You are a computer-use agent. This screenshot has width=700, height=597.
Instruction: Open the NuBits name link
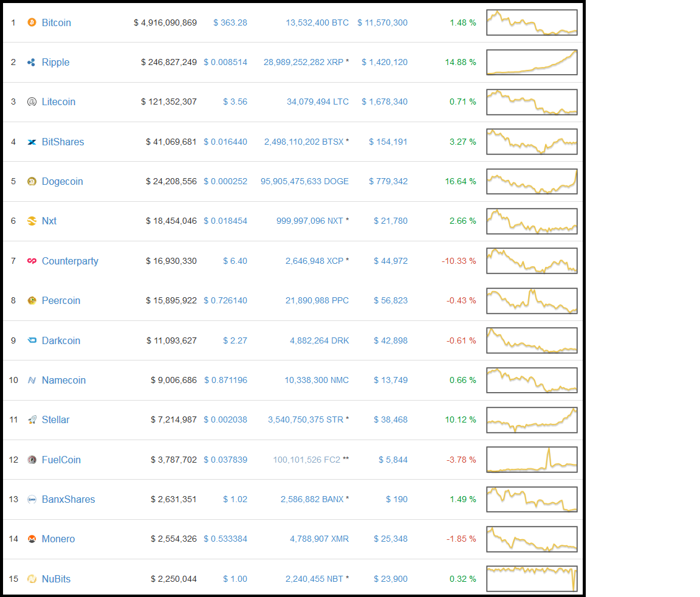pyautogui.click(x=57, y=579)
